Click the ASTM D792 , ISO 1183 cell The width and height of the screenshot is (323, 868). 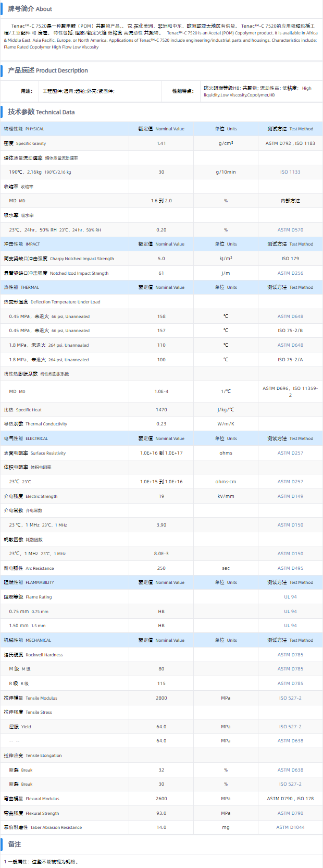(290, 143)
